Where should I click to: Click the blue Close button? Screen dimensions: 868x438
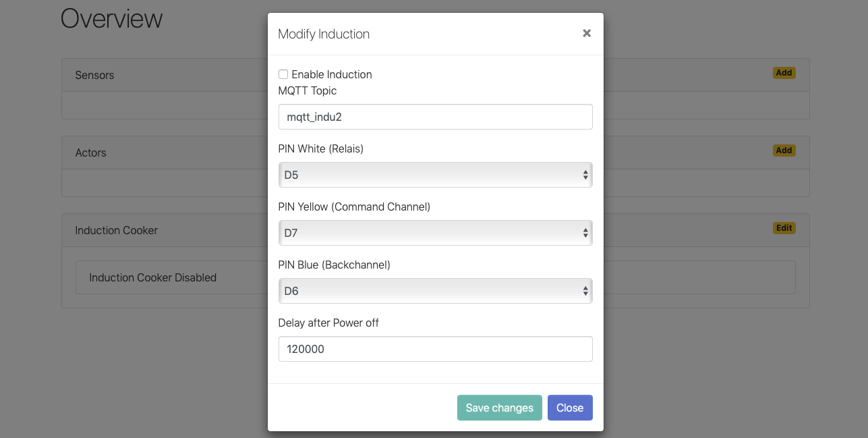coord(569,408)
